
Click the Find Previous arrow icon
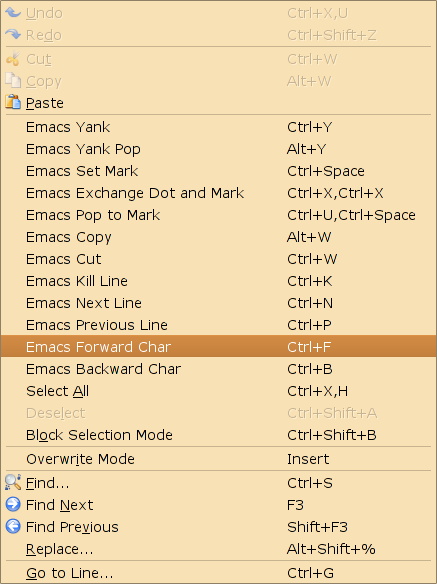[x=13, y=526]
